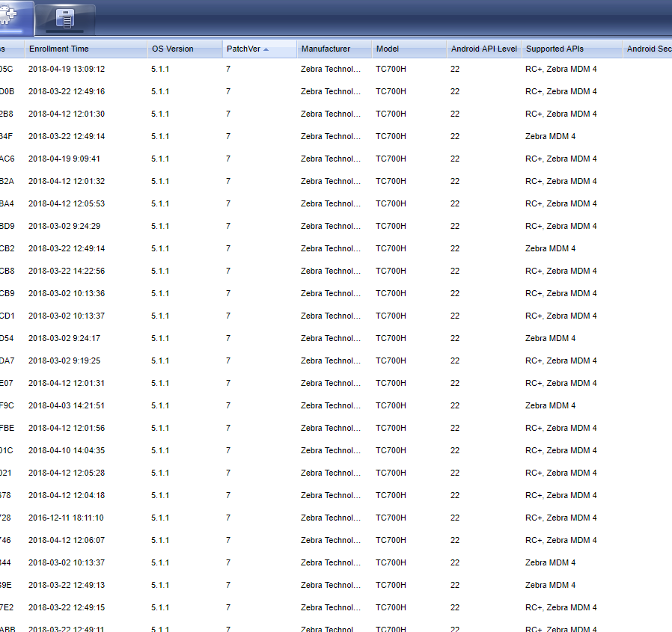Sort by OS Version column

pyautogui.click(x=173, y=49)
